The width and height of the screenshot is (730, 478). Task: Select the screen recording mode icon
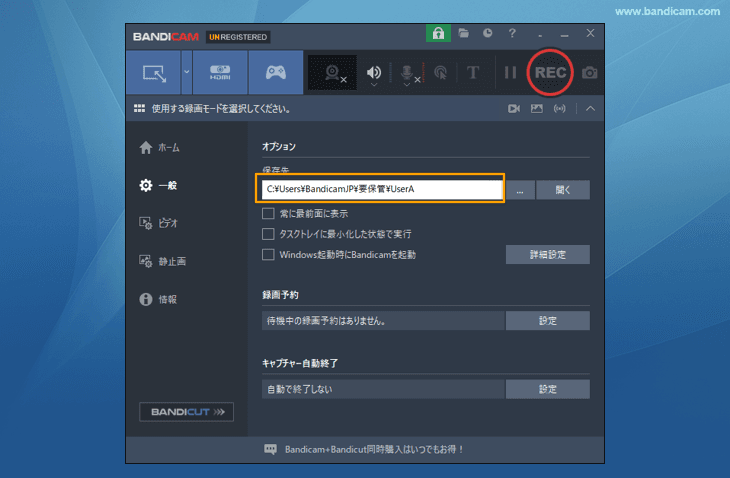[154, 73]
